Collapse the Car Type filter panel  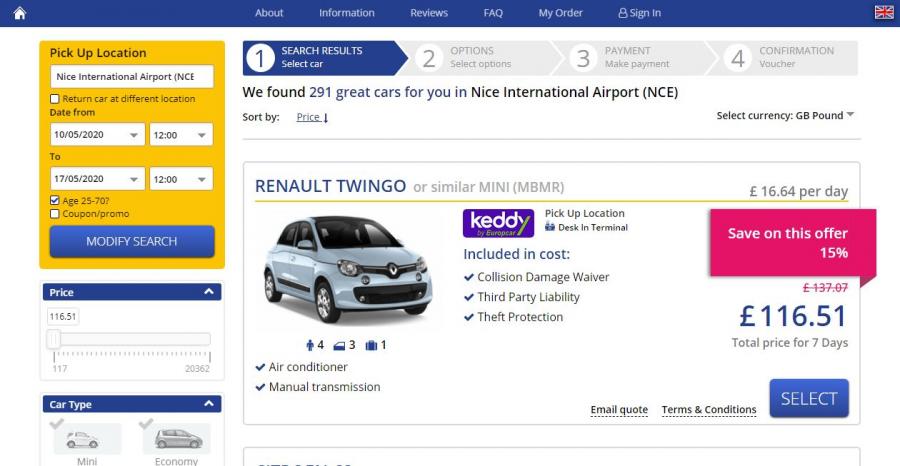coord(209,403)
